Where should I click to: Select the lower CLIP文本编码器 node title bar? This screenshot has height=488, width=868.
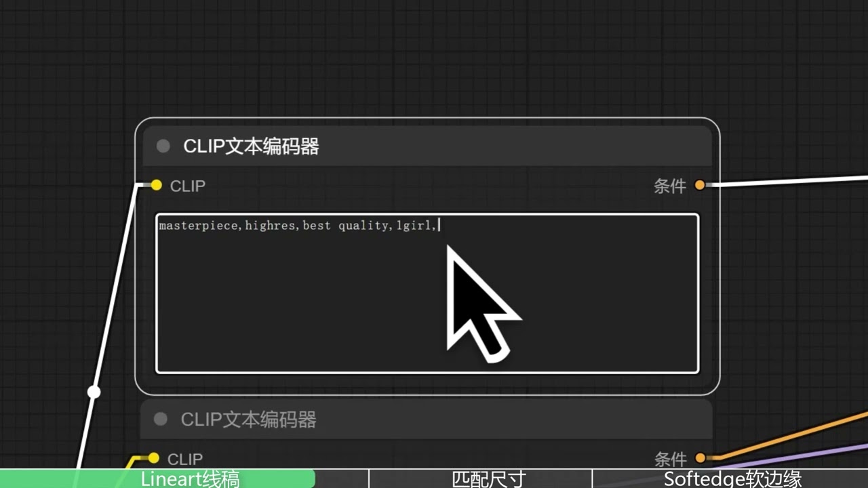pyautogui.click(x=427, y=420)
